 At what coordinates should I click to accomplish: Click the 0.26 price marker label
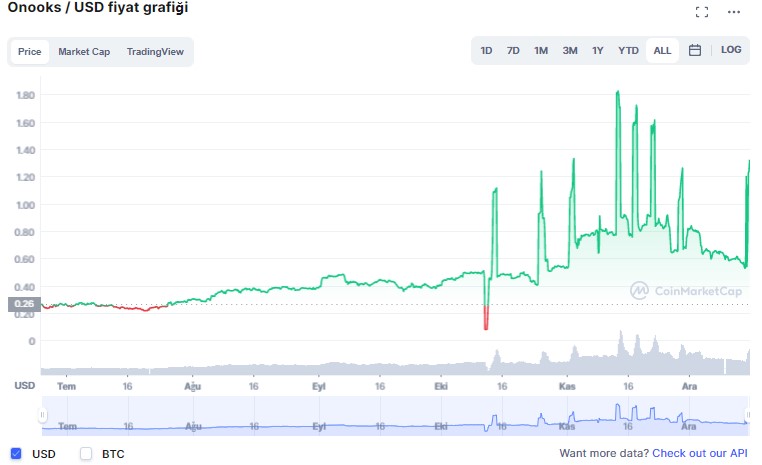coord(24,304)
